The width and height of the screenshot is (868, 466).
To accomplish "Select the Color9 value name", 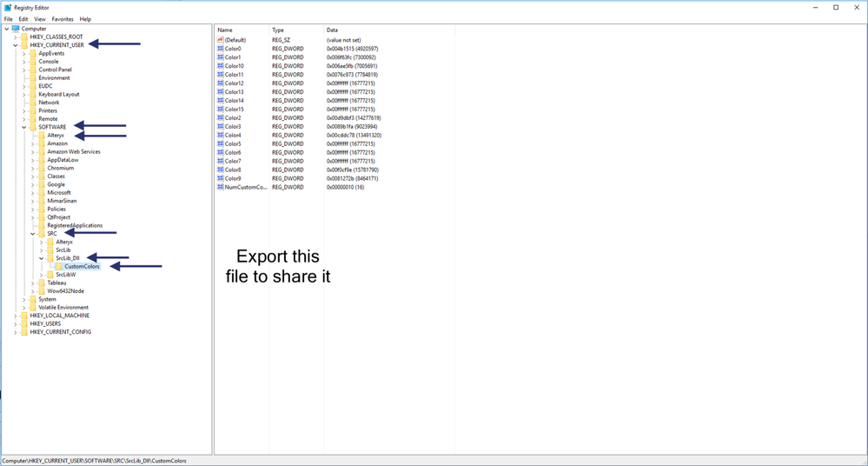I will click(x=233, y=178).
